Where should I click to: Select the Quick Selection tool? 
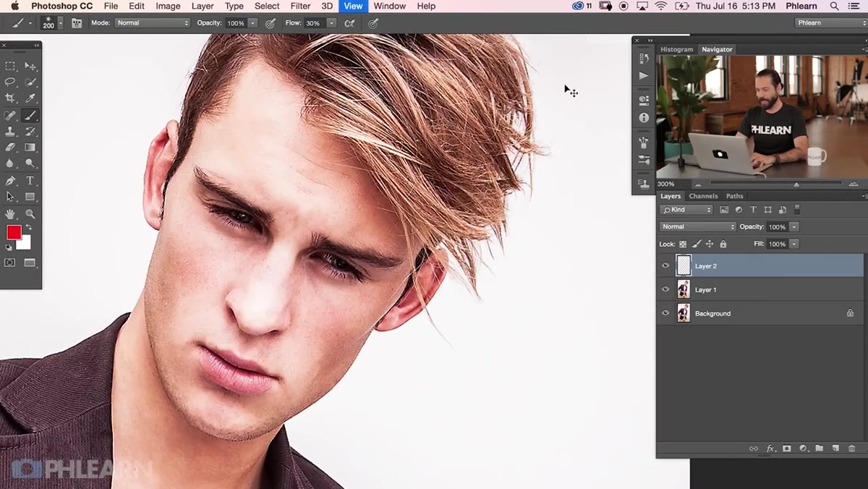coord(30,82)
